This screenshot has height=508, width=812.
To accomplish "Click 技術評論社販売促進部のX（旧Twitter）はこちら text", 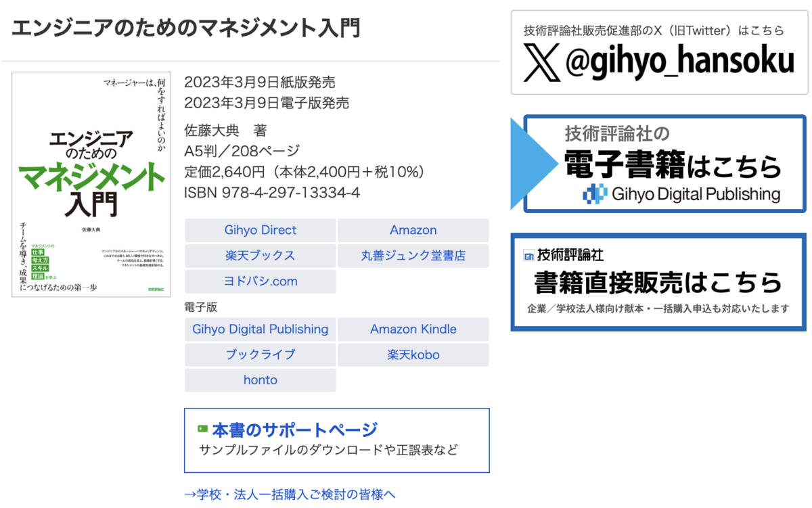I will click(x=654, y=30).
